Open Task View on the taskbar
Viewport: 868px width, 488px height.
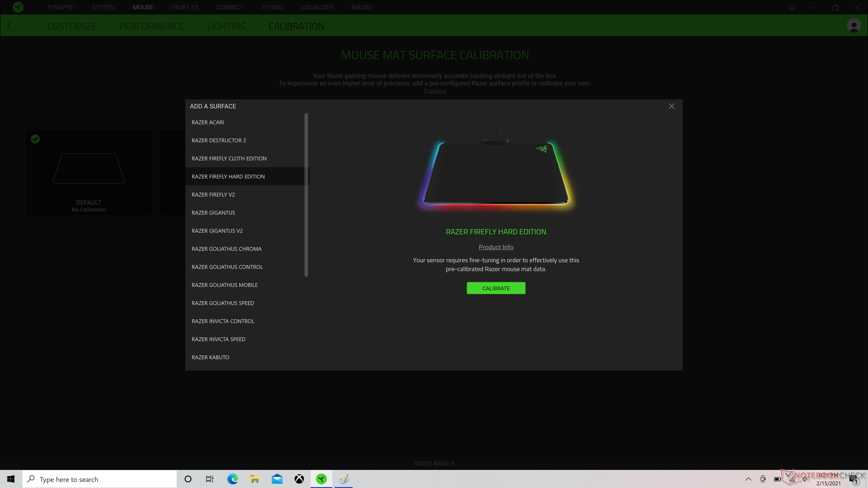pos(210,479)
